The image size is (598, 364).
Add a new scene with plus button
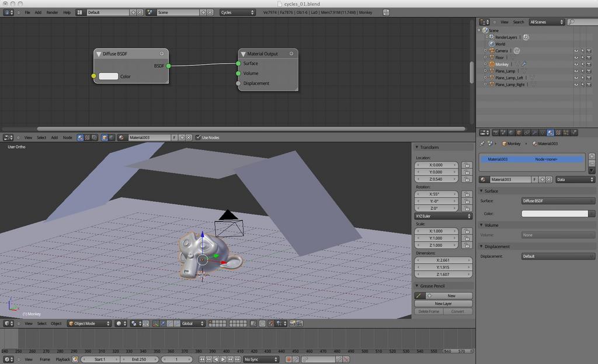click(x=203, y=13)
